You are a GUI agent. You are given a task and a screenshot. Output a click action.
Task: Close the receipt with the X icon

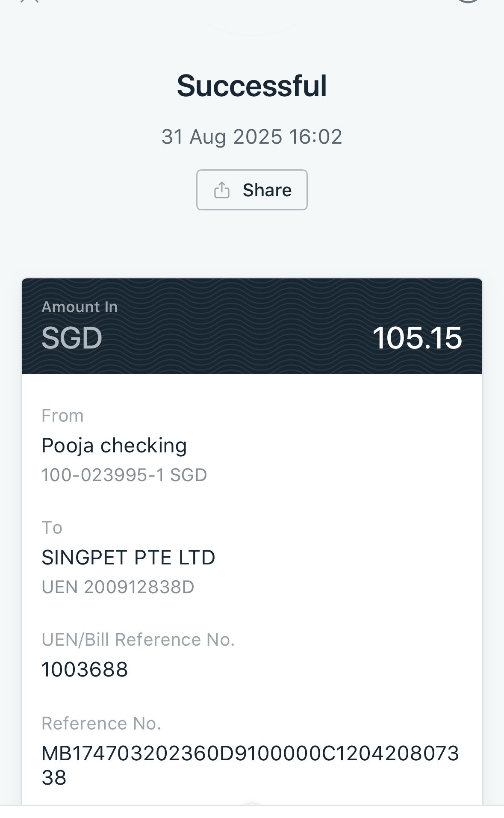click(30, 1)
